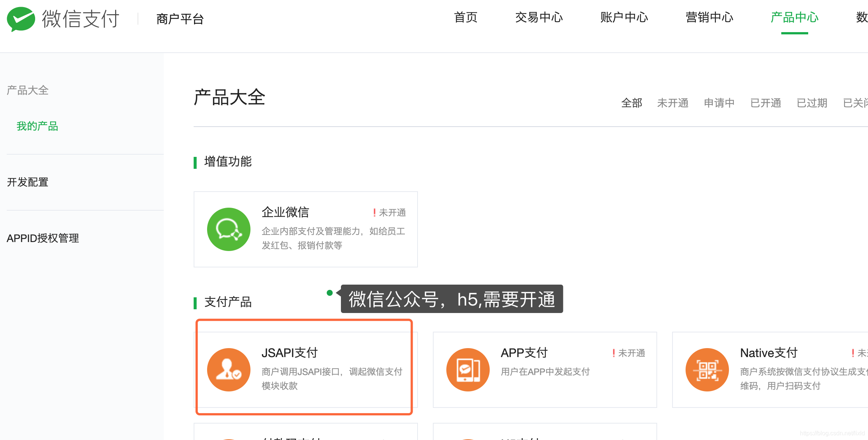Open the 企业微信 product title

click(285, 212)
